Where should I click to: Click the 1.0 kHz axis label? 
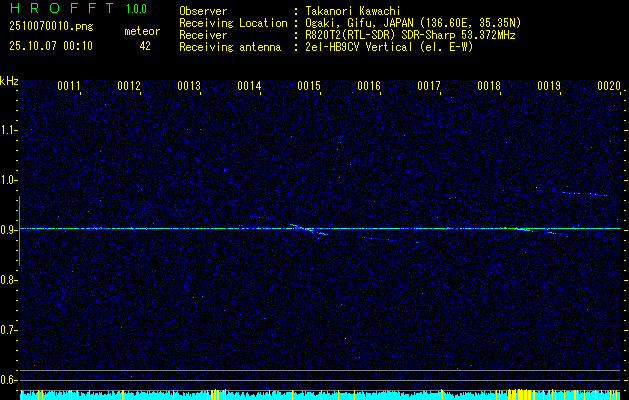pyautogui.click(x=9, y=180)
